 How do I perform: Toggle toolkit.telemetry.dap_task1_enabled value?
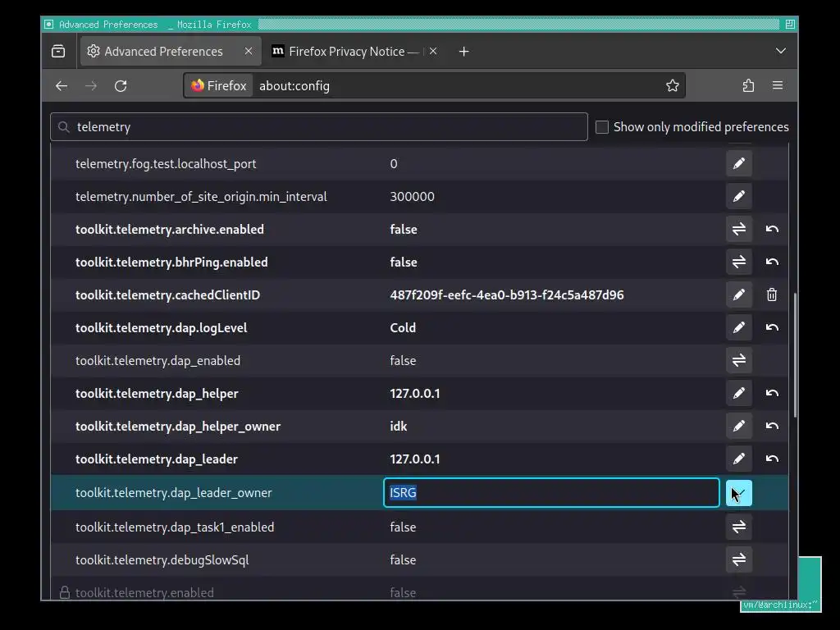(x=739, y=527)
